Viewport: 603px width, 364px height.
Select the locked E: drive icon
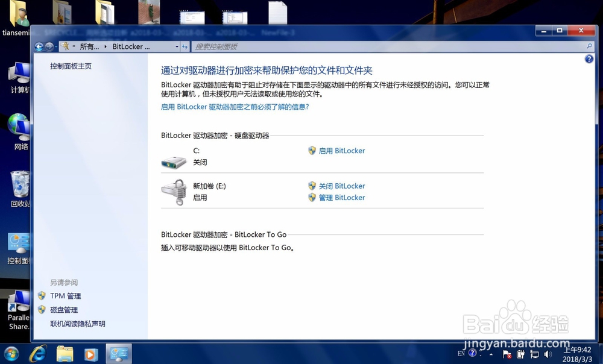[174, 192]
